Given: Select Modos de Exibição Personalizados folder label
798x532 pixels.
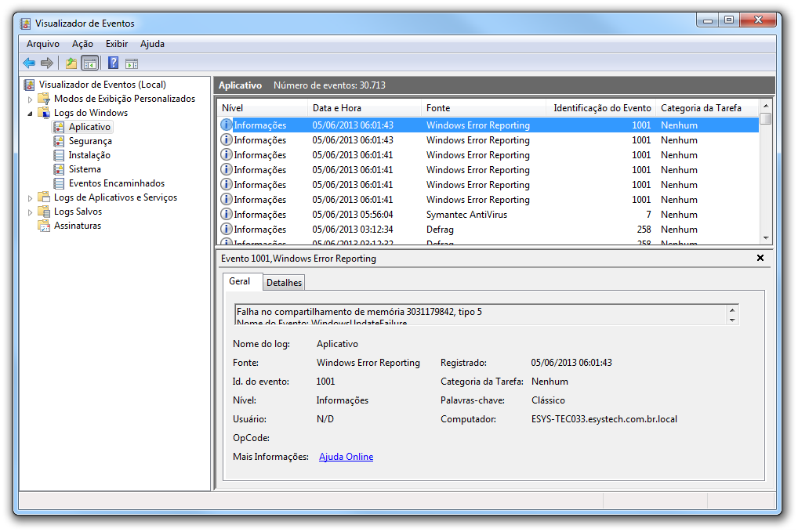Looking at the screenshot, I should 125,99.
